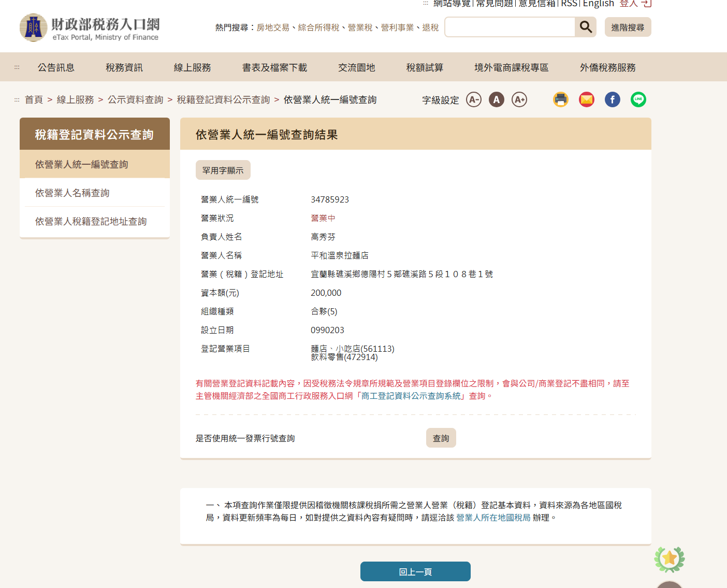Click establishment date 0990203
727x588 pixels.
click(327, 330)
